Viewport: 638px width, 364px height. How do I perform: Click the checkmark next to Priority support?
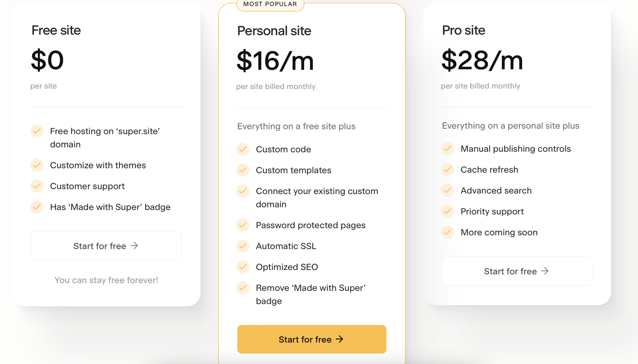pos(447,211)
